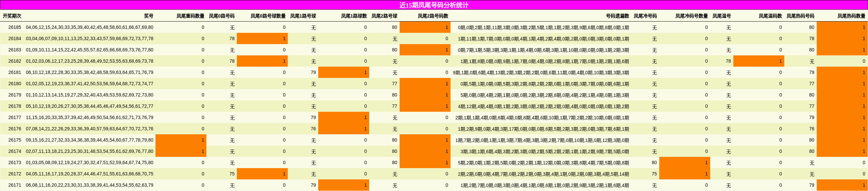Click the 奖号 column header

[149, 16]
